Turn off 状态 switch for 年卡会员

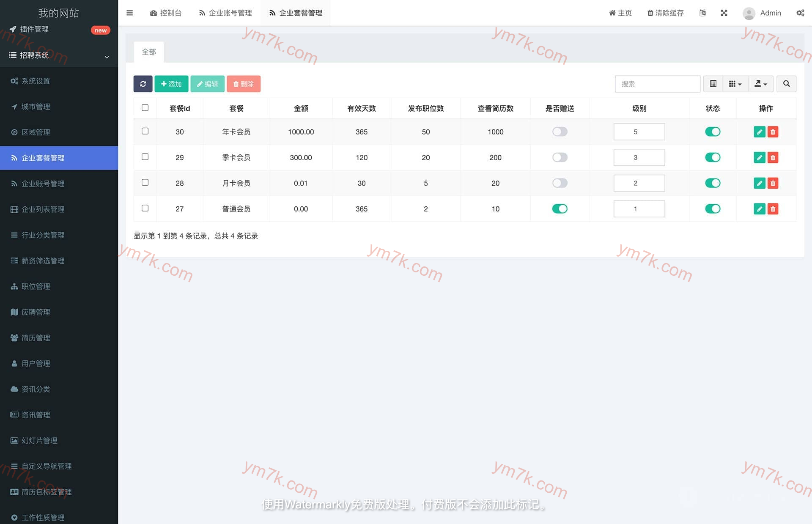click(x=713, y=132)
